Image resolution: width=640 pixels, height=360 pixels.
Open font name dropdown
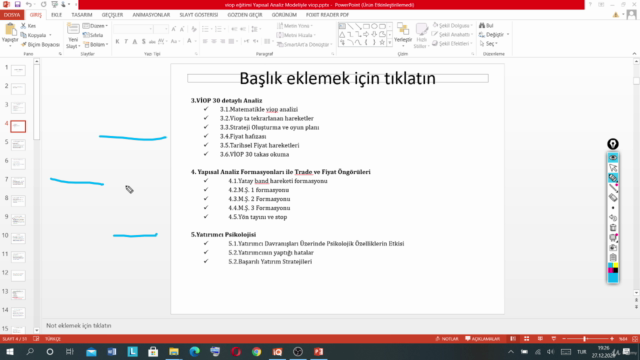151,29
